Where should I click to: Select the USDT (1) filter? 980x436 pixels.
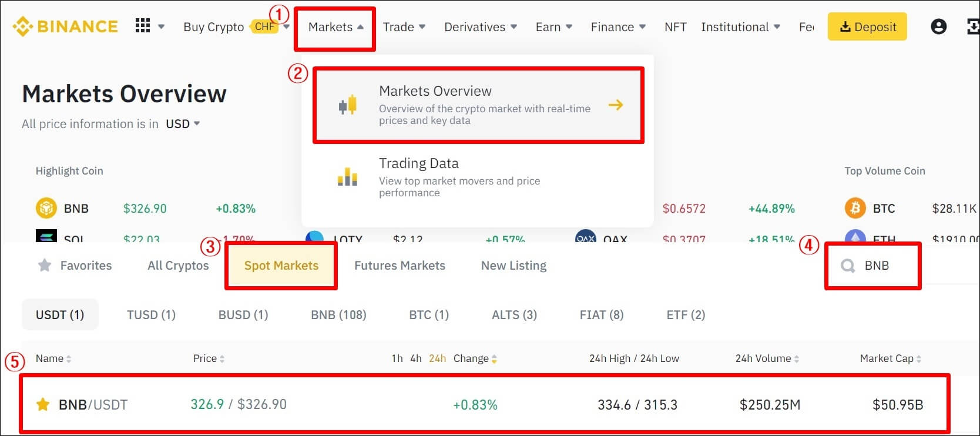[60, 315]
